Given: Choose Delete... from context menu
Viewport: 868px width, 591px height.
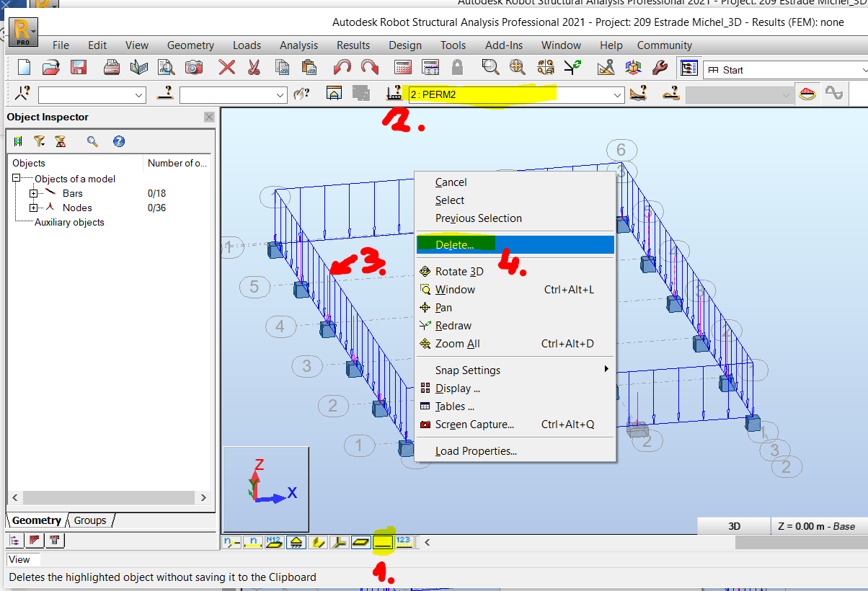Looking at the screenshot, I should [x=515, y=245].
